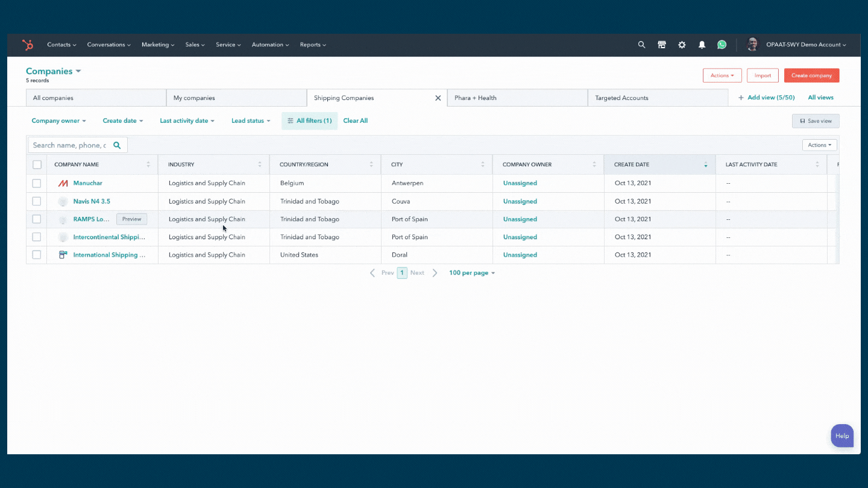Open the Contacts menu
The height and width of the screenshot is (488, 868).
point(61,45)
